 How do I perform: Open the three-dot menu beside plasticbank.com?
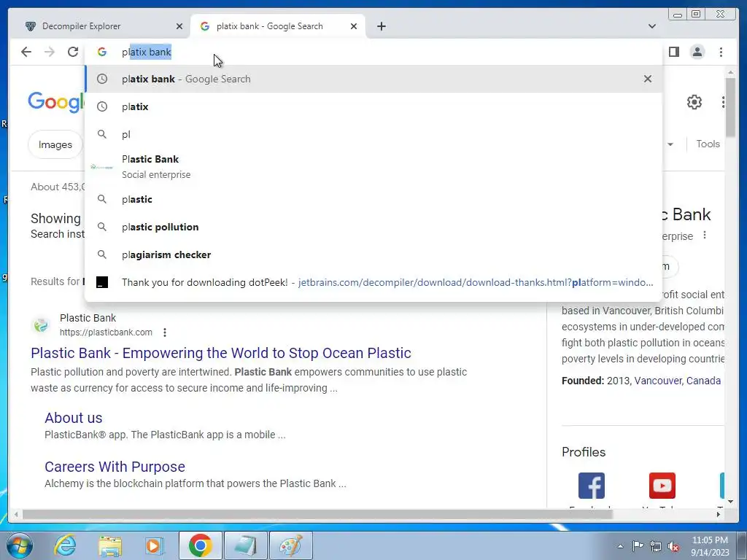tap(164, 332)
